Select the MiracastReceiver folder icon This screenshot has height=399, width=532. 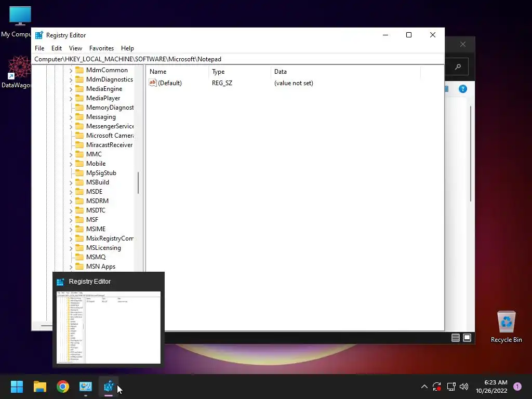coord(79,144)
